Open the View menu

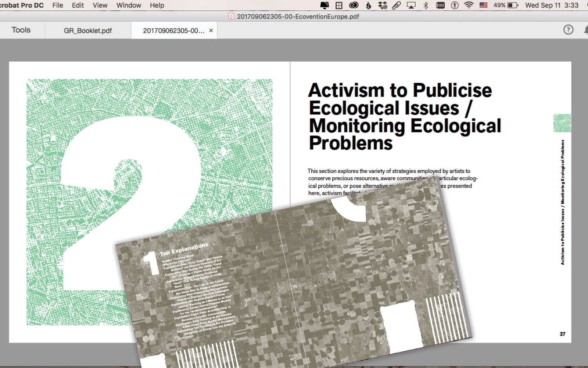[100, 5]
